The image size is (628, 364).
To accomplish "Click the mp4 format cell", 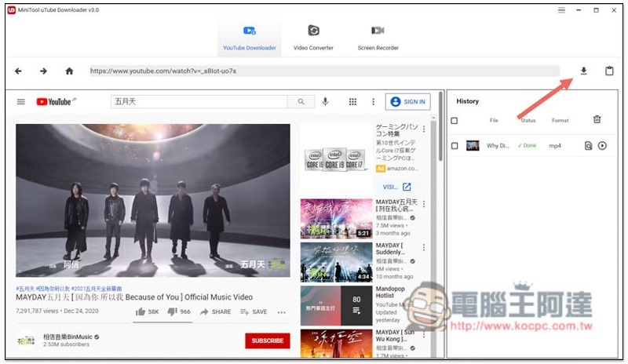I will (x=555, y=146).
